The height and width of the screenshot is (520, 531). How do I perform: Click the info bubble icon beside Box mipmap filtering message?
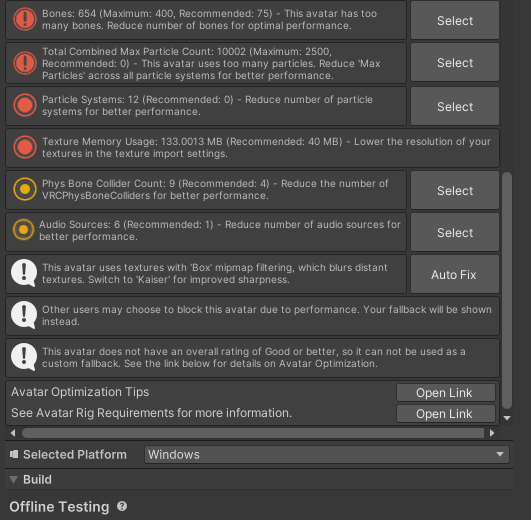tap(24, 273)
